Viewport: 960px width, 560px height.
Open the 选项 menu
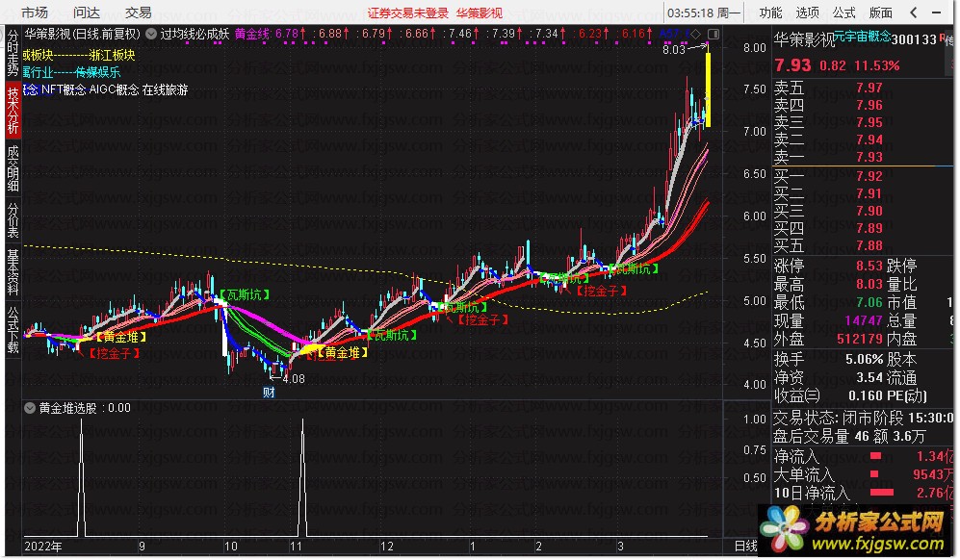pyautogui.click(x=807, y=13)
